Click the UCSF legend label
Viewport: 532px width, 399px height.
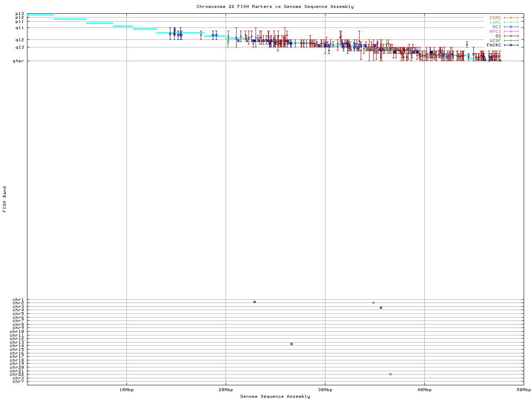495,40
